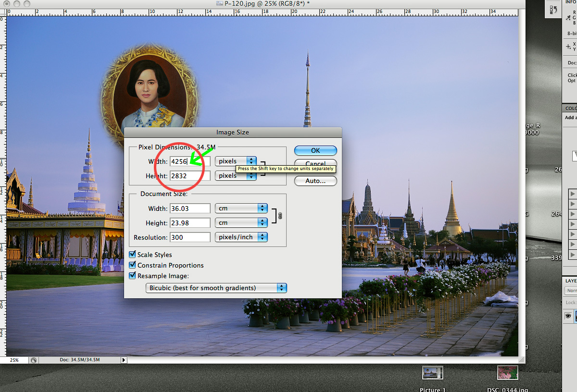Disable the Resample Image checkbox
This screenshot has height=392, width=577.
(133, 276)
